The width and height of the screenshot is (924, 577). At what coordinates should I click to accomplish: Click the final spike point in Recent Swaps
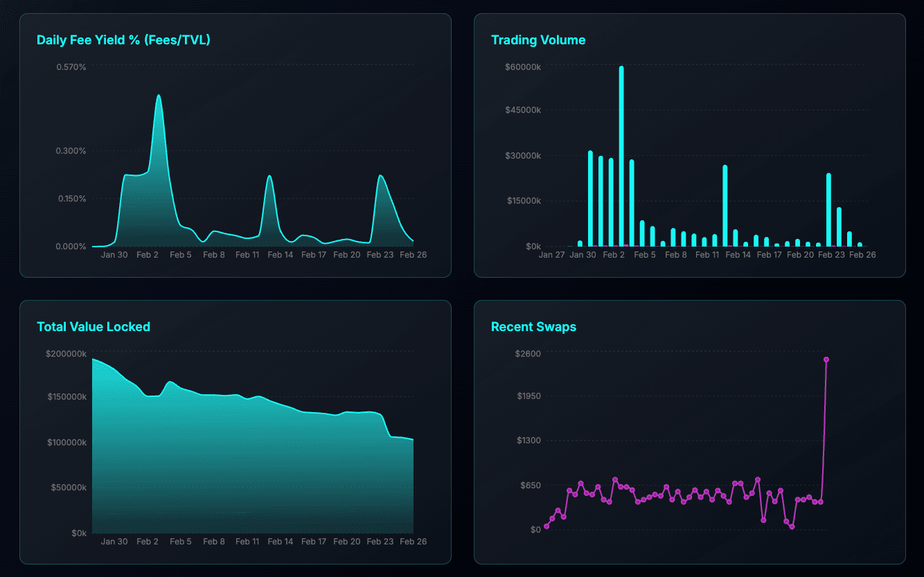[x=826, y=359]
